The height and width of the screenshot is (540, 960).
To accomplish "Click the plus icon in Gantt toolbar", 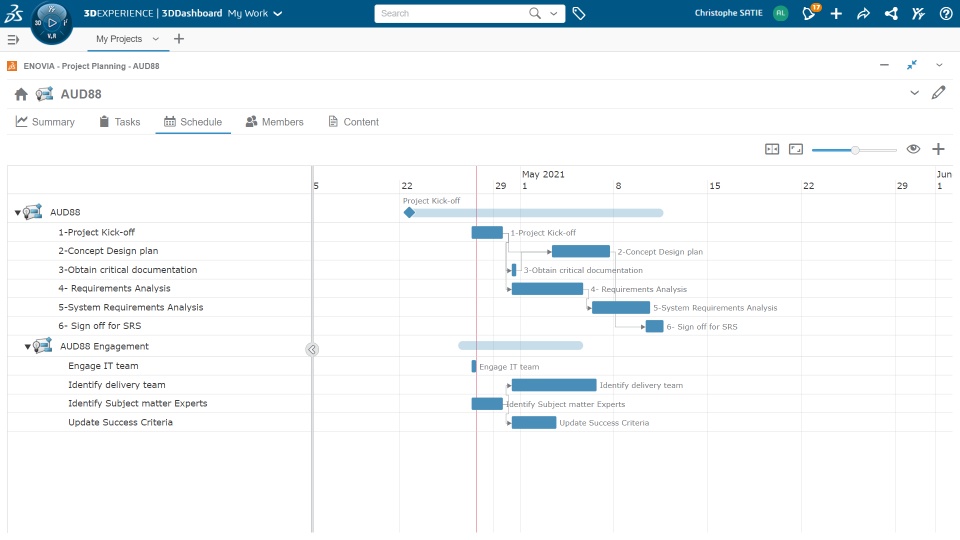I will click(938, 149).
